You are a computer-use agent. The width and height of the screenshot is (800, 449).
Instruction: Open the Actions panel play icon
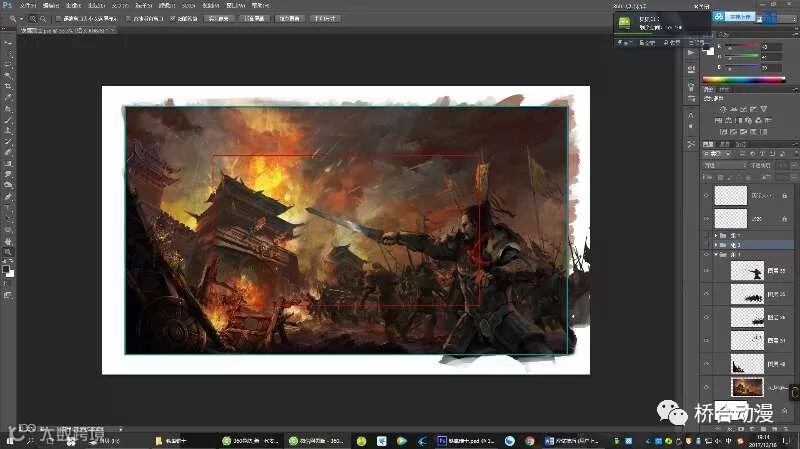pyautogui.click(x=691, y=53)
